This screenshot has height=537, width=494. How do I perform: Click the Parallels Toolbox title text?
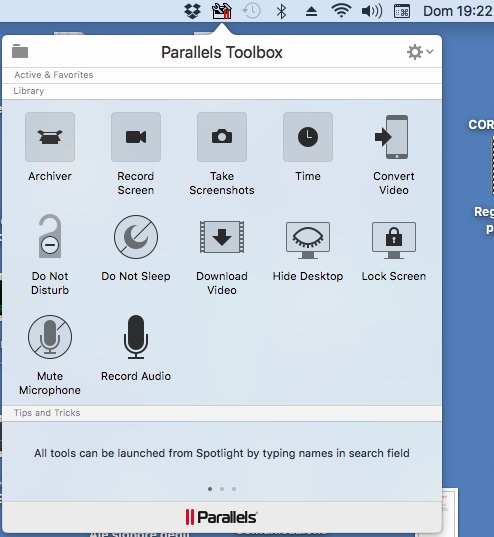(222, 52)
